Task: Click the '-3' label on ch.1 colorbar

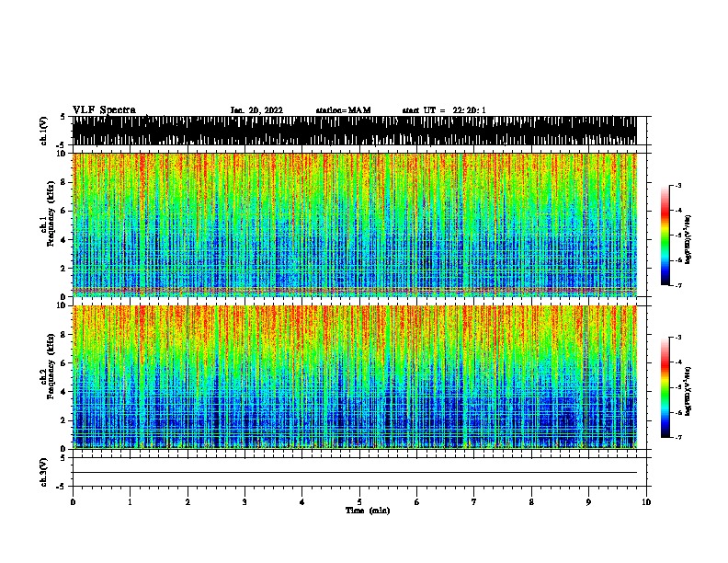Action: point(677,186)
